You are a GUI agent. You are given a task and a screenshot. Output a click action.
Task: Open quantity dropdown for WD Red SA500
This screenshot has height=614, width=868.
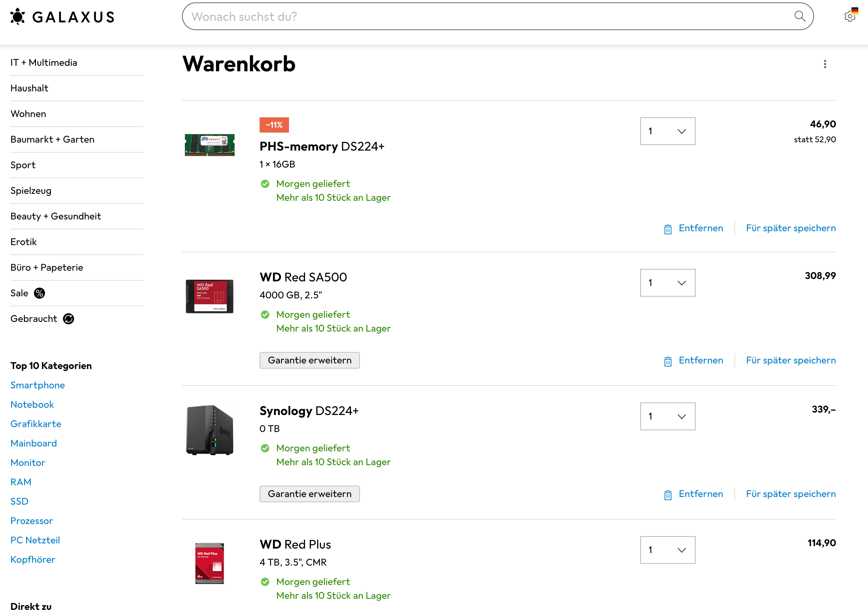[667, 283]
